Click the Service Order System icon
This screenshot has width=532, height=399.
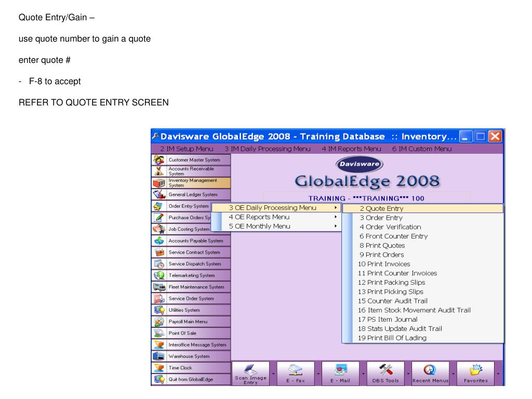tap(158, 298)
